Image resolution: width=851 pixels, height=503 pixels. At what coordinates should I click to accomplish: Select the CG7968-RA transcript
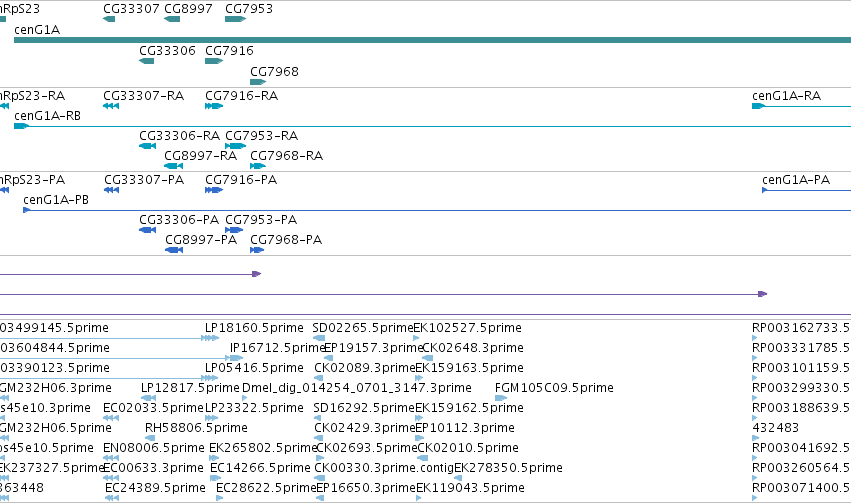coord(258,166)
